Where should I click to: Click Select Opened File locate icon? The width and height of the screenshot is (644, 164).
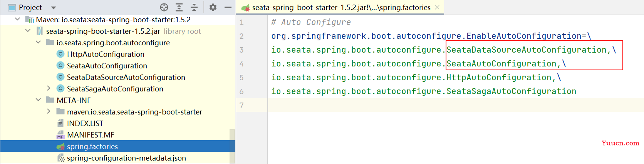pyautogui.click(x=164, y=7)
